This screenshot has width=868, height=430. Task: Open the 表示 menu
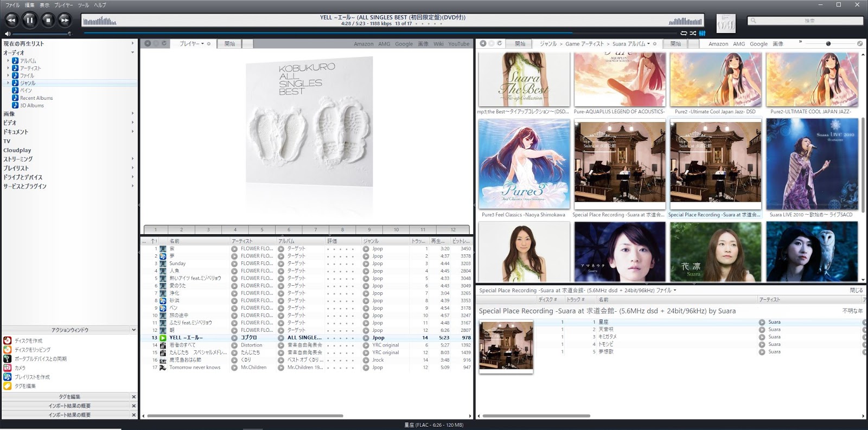click(x=44, y=5)
